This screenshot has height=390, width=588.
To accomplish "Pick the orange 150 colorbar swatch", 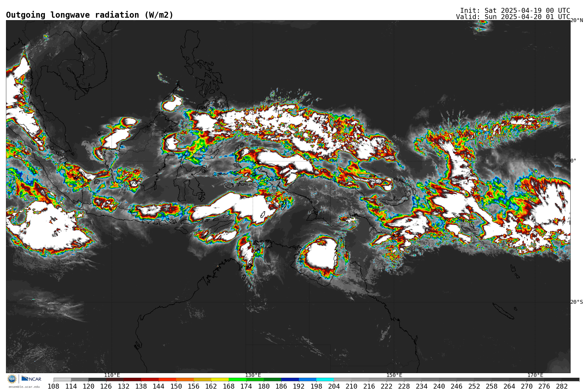I will [x=185, y=379].
